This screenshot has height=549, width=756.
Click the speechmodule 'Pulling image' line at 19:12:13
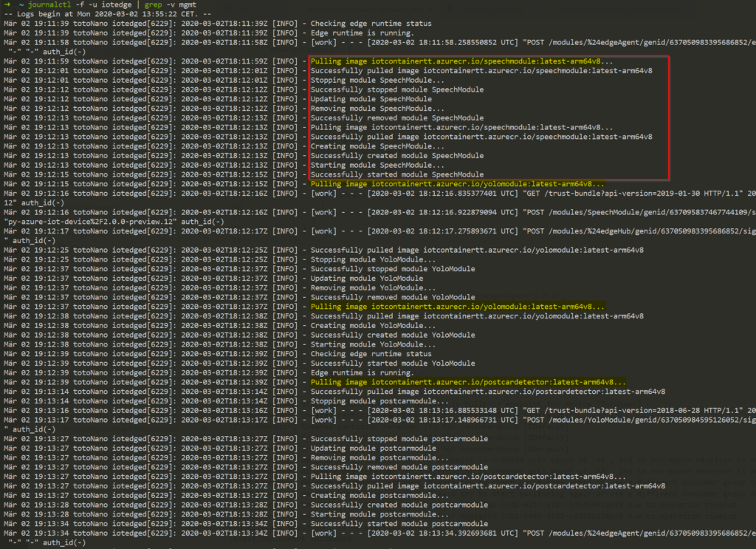(461, 127)
